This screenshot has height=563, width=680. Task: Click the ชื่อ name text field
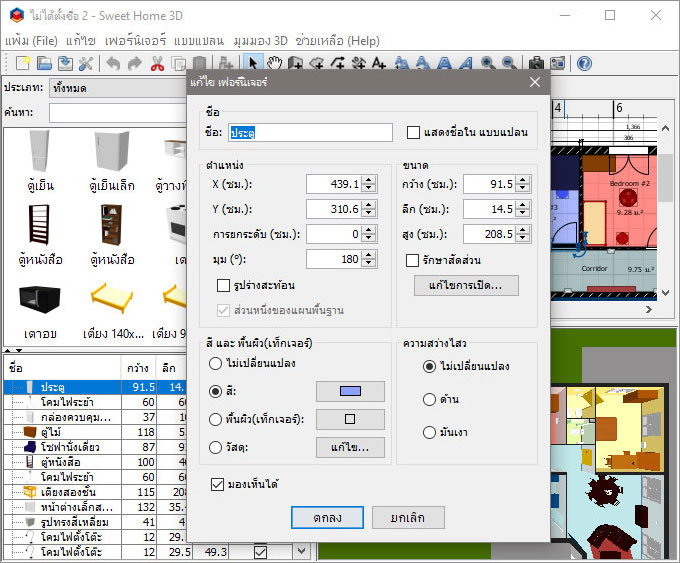[x=311, y=132]
